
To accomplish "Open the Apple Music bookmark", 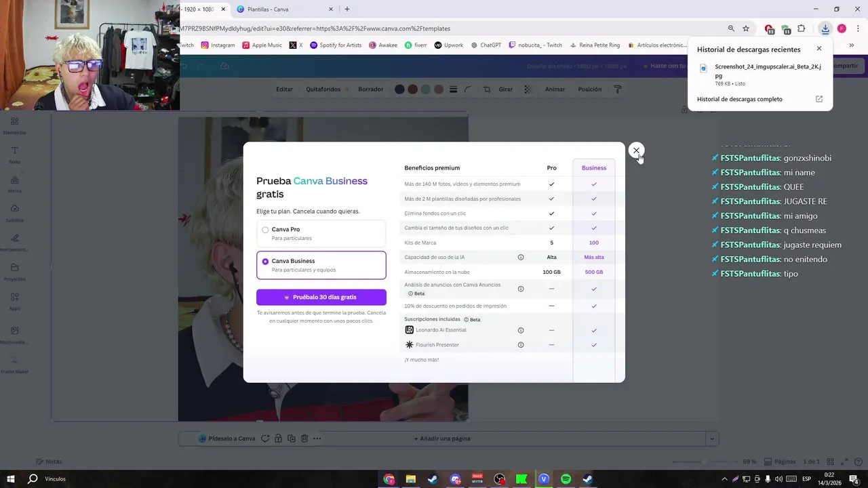I will tap(262, 45).
